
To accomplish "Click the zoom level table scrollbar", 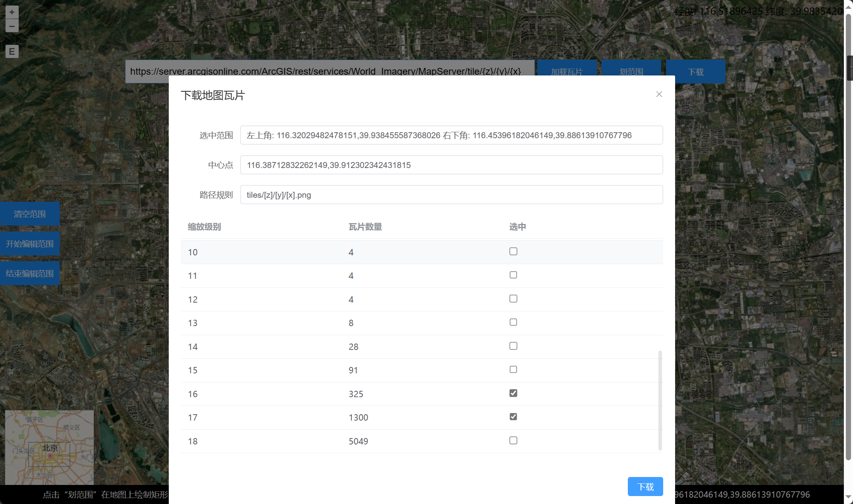I will point(659,397).
